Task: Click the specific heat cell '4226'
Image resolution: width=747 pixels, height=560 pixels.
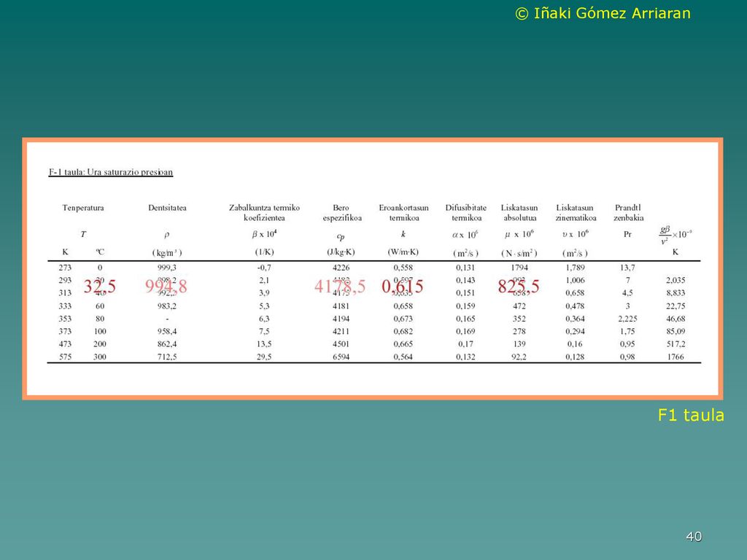Action: tap(341, 268)
